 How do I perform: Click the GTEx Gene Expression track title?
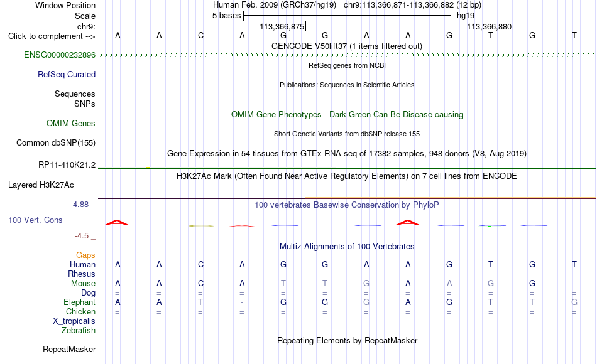(x=347, y=153)
